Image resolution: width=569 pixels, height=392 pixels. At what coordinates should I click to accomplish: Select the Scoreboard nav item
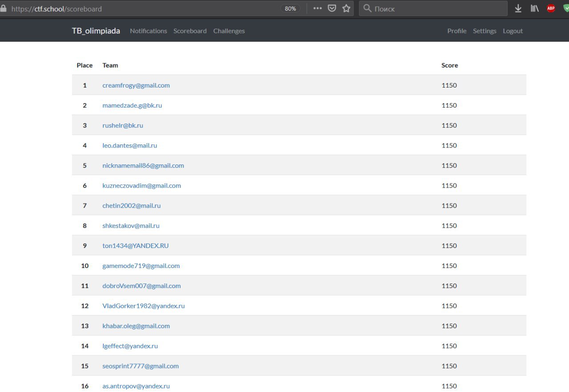[190, 31]
